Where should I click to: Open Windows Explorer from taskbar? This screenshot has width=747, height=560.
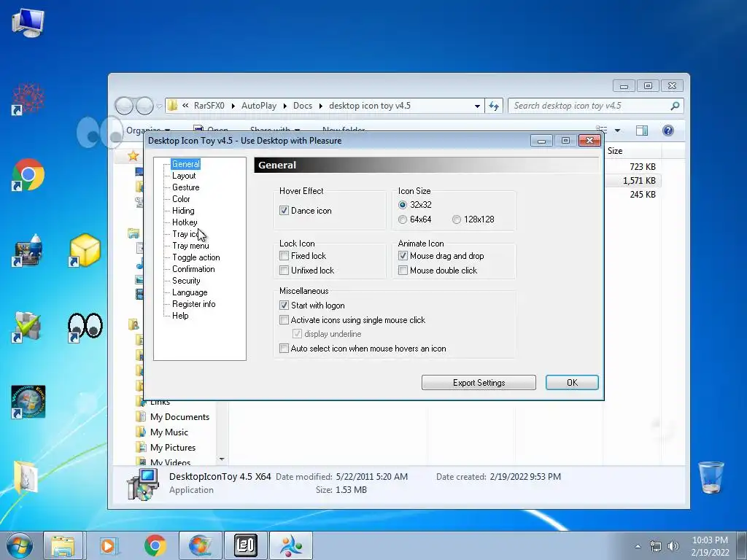(x=63, y=545)
